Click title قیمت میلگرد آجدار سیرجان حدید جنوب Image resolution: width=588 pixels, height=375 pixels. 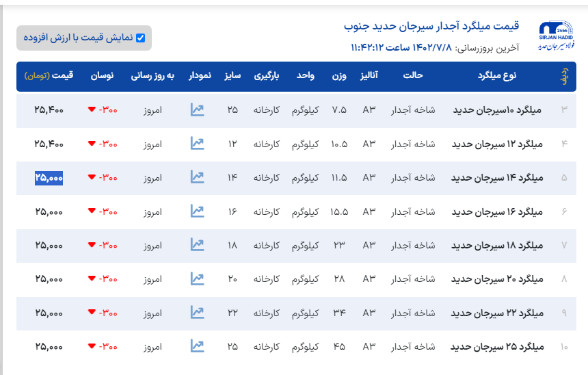[x=431, y=27]
